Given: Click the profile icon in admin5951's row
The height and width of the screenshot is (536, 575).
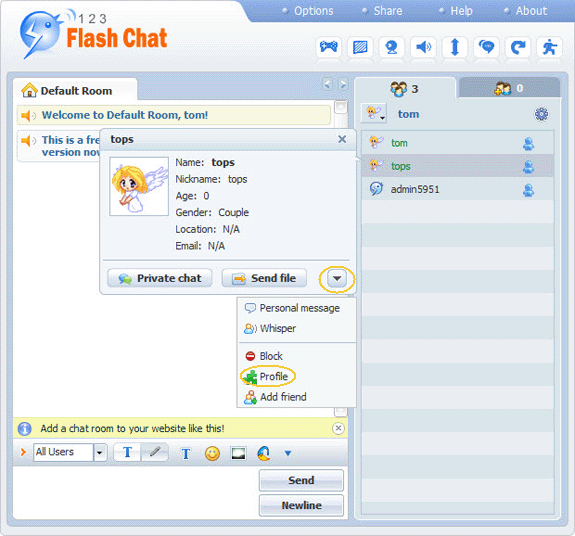Looking at the screenshot, I should coord(528,190).
